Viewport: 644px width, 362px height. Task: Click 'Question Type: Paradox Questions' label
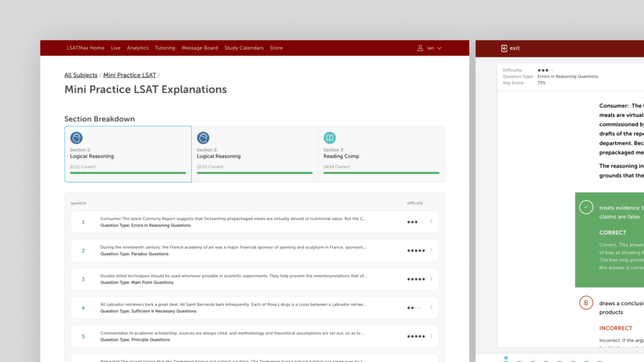[x=134, y=253]
